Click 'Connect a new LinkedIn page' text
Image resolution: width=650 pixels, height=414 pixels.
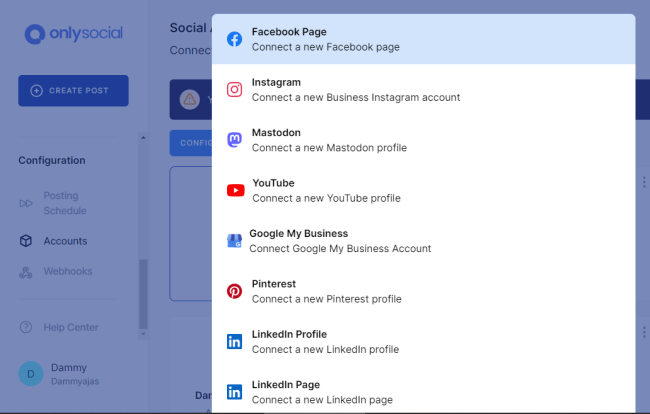(322, 400)
